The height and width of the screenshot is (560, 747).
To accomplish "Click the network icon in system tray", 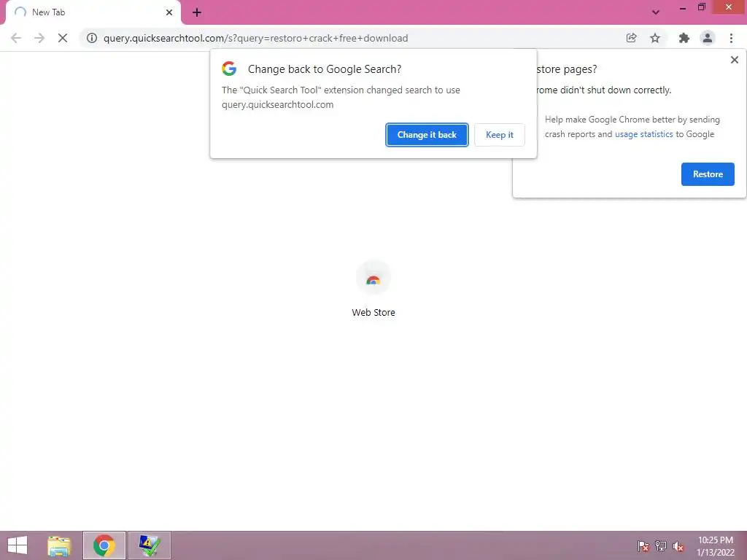I will click(661, 546).
